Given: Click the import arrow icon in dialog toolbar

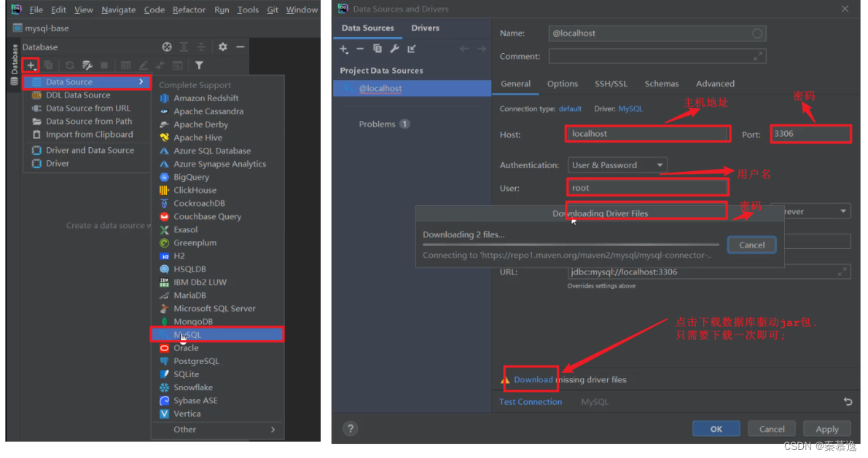Looking at the screenshot, I should coord(412,49).
